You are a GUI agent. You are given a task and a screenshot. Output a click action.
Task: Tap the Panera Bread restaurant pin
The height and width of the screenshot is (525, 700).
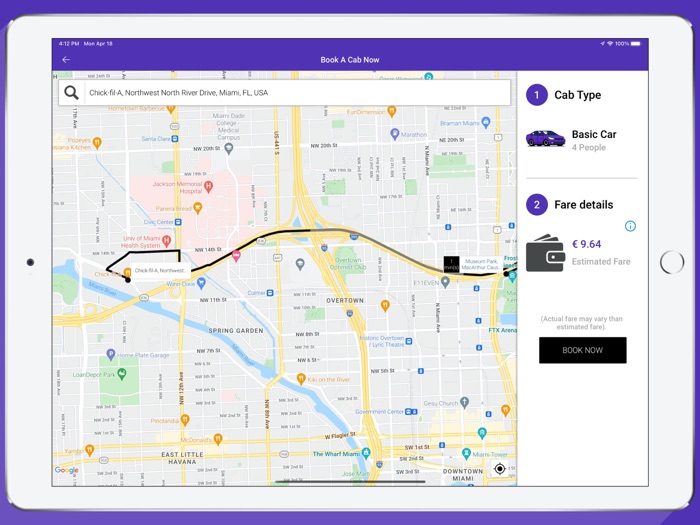[x=198, y=208]
